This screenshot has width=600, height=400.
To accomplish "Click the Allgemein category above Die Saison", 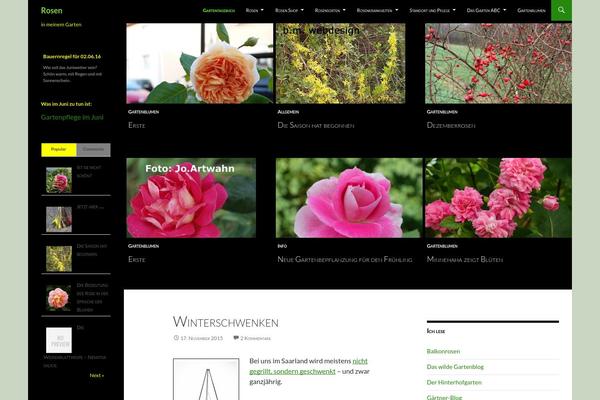I will point(288,112).
